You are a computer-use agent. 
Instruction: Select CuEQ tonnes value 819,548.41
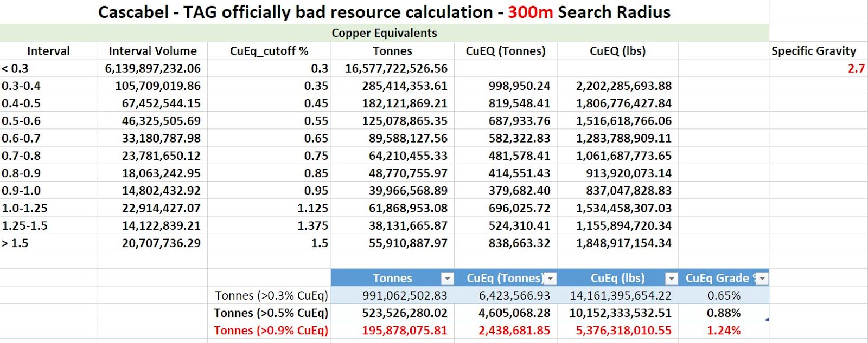(x=506, y=103)
